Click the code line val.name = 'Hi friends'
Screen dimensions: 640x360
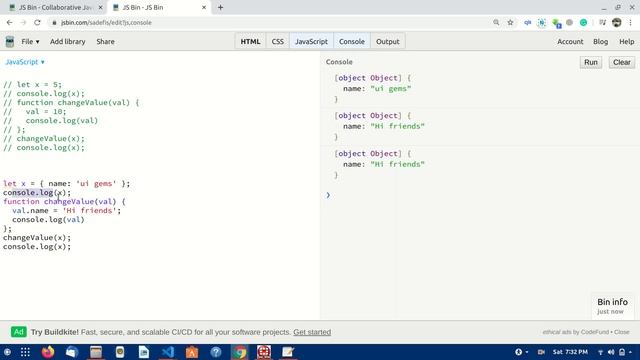click(x=67, y=211)
